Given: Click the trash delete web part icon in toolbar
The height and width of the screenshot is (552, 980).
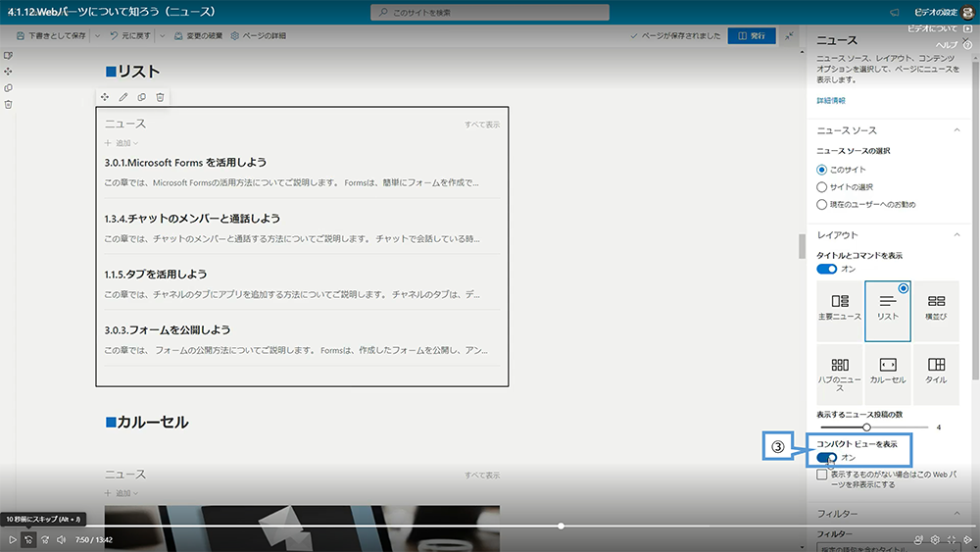Looking at the screenshot, I should pyautogui.click(x=160, y=97).
